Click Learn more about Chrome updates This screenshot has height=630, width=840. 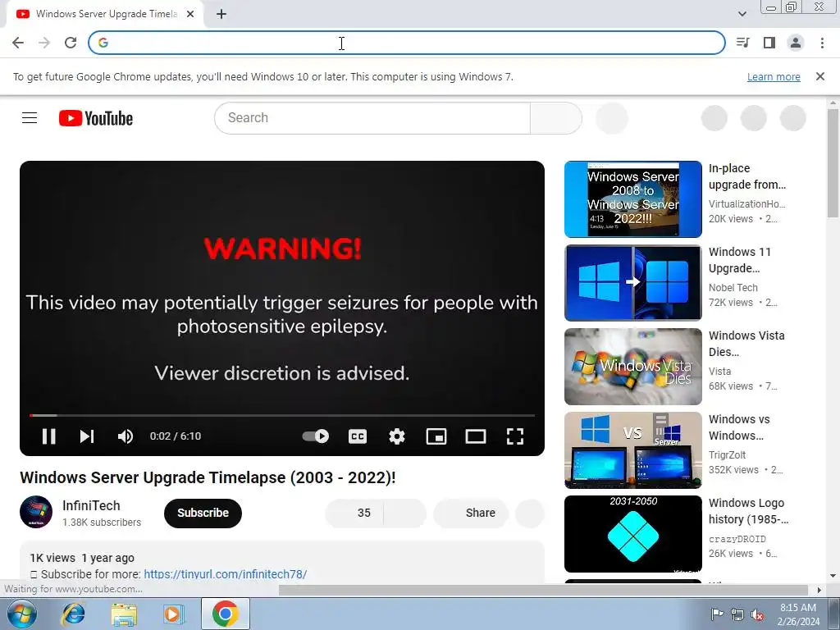(774, 76)
